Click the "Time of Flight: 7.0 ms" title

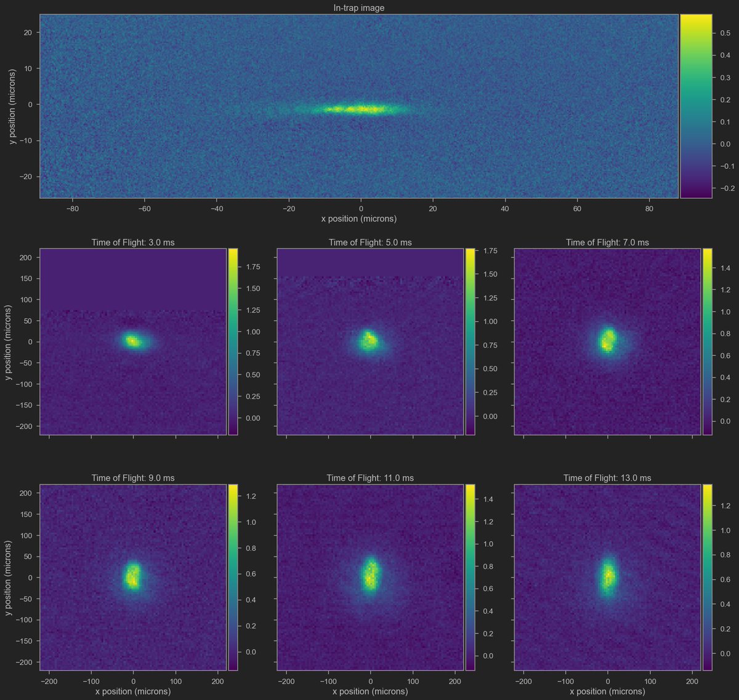[607, 243]
